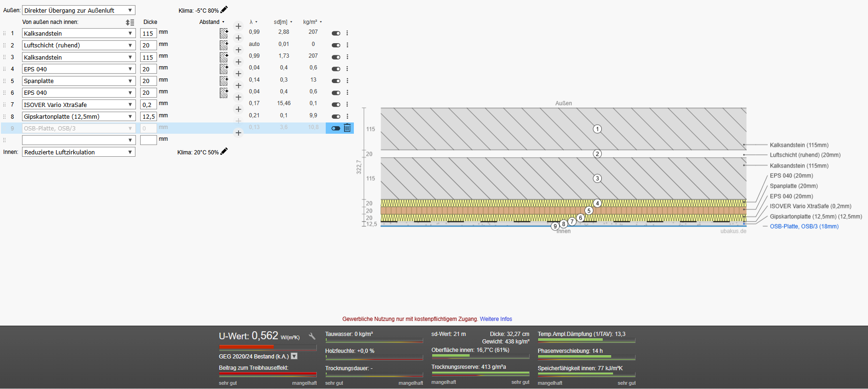Open material dropdown for Luftschicht (ruhend)
868x389 pixels.
[79, 45]
